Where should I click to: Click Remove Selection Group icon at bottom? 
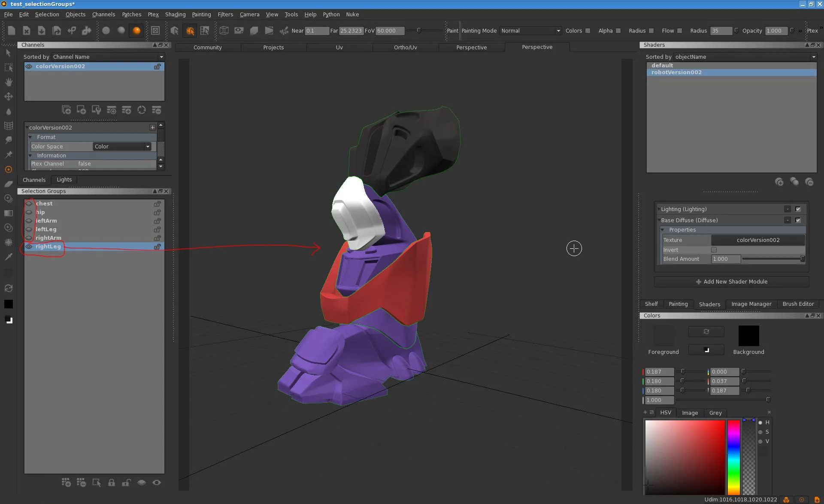tap(81, 483)
